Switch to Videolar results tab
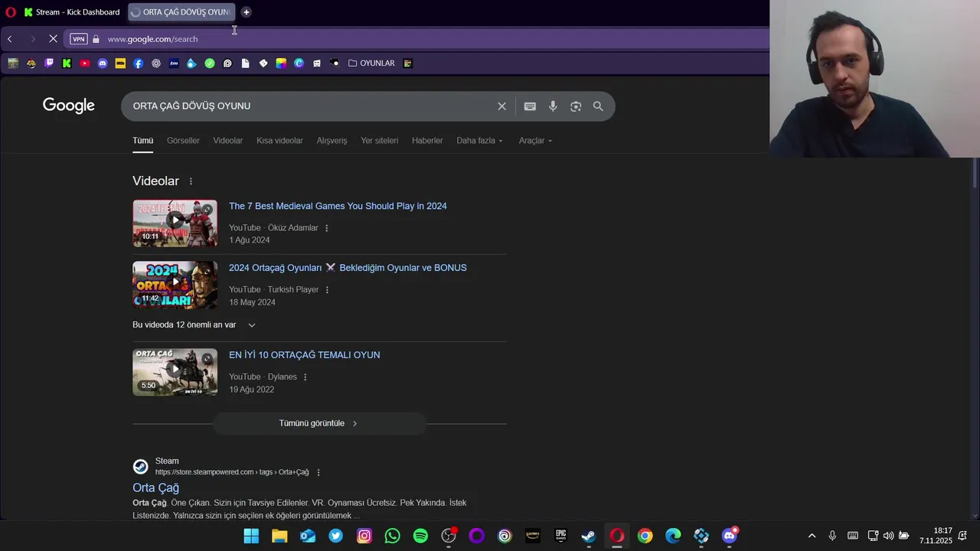980x551 pixels. (228, 141)
